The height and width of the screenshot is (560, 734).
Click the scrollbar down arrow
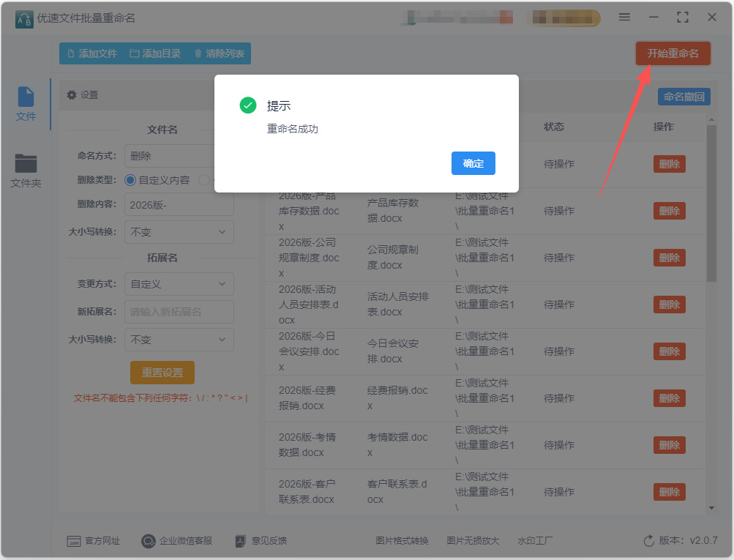coord(711,508)
